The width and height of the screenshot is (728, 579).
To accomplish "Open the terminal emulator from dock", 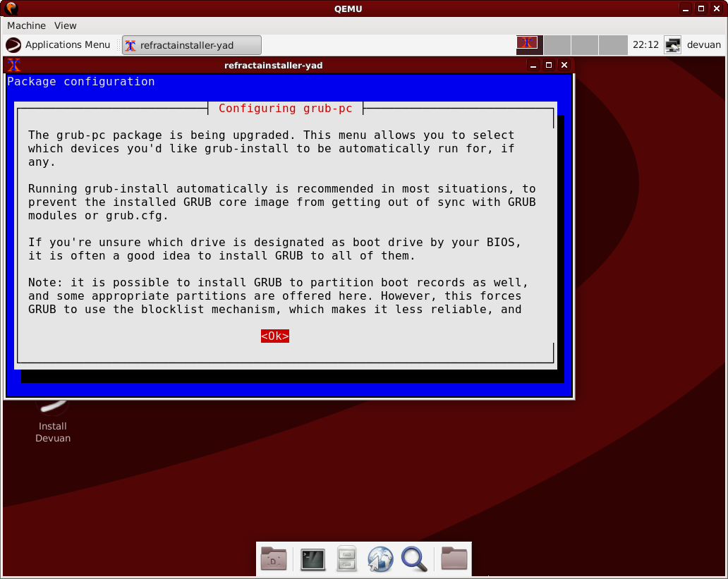I will [313, 559].
